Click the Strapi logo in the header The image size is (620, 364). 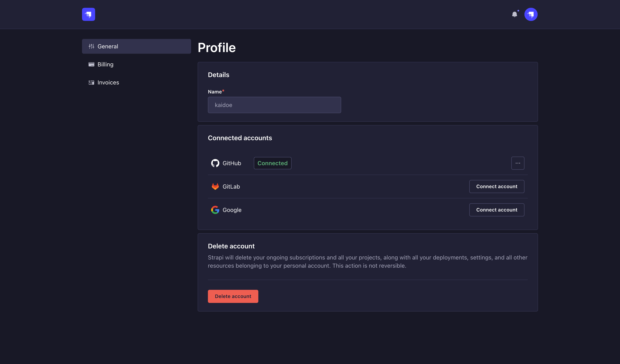88,14
